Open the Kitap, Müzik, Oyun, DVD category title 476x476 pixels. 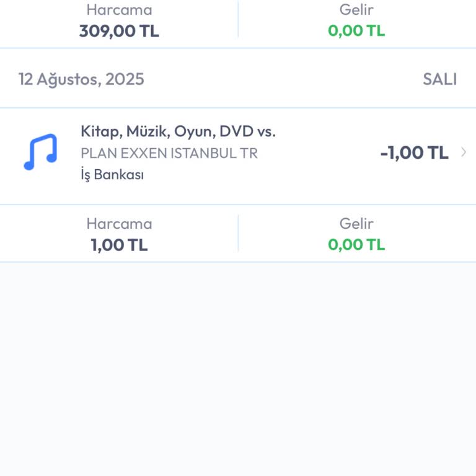pyautogui.click(x=178, y=131)
